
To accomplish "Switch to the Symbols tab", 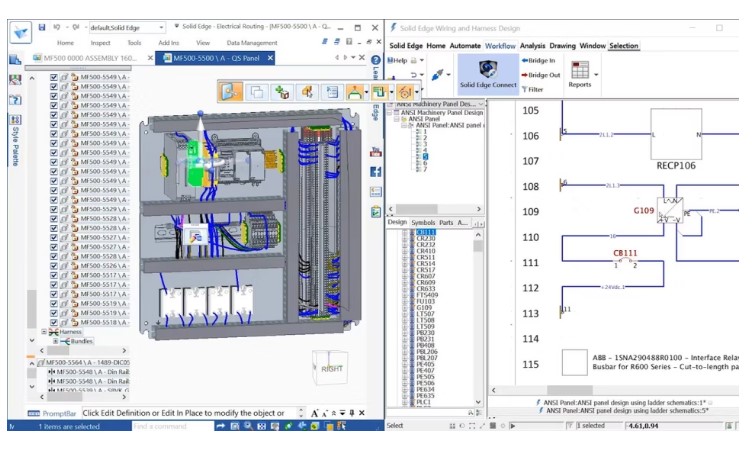I will coord(423,222).
